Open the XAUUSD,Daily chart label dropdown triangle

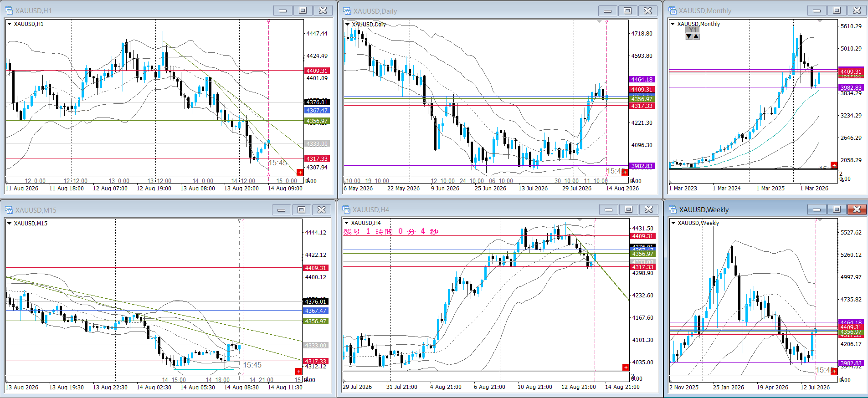coord(347,24)
